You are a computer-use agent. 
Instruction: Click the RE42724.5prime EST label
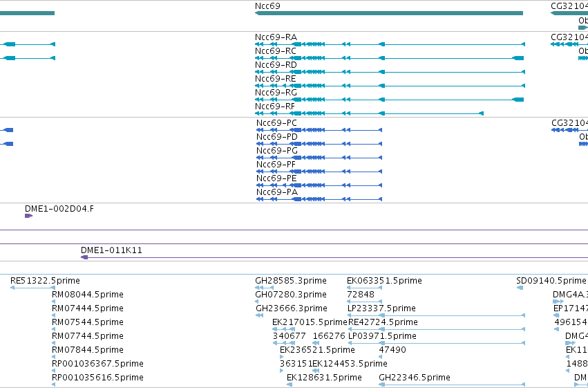tap(383, 322)
